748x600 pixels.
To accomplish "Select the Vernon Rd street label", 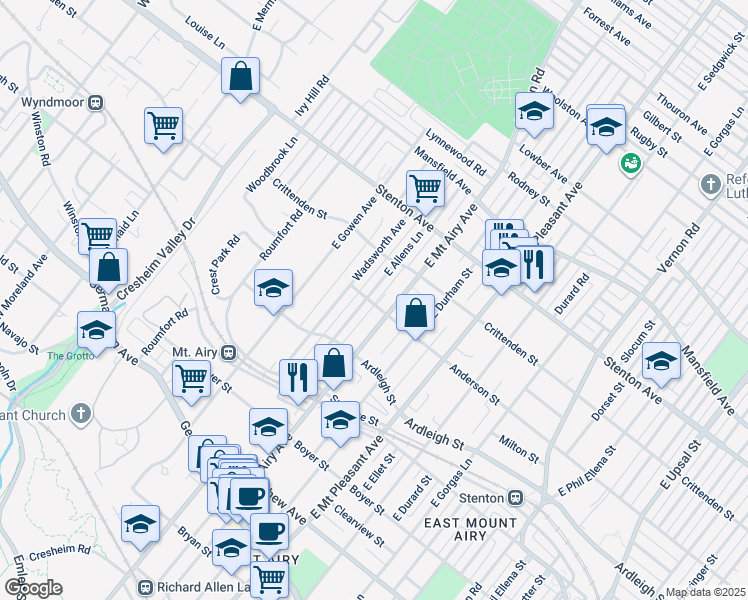I will coord(677,248).
